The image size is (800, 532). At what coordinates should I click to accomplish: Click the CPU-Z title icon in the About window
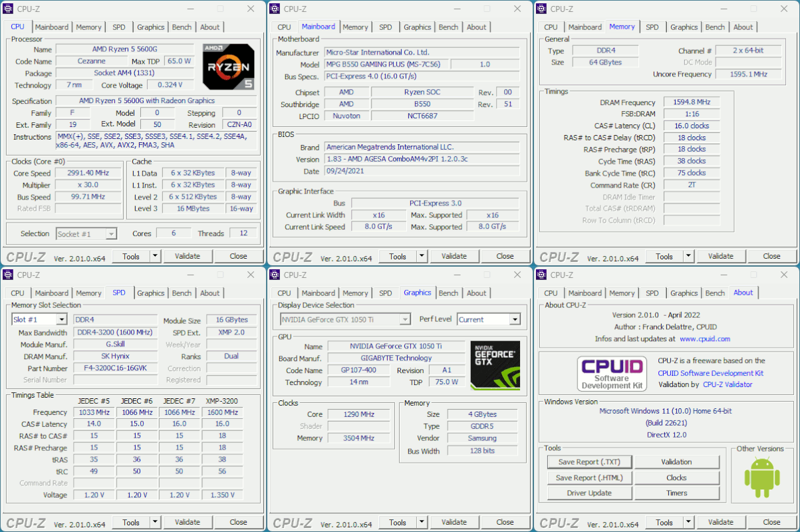tap(542, 275)
